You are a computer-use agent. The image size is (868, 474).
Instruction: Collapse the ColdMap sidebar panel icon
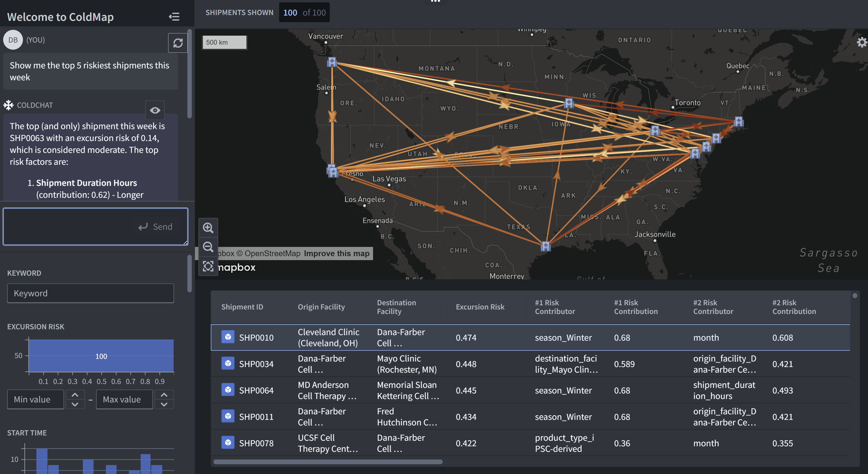pyautogui.click(x=174, y=17)
